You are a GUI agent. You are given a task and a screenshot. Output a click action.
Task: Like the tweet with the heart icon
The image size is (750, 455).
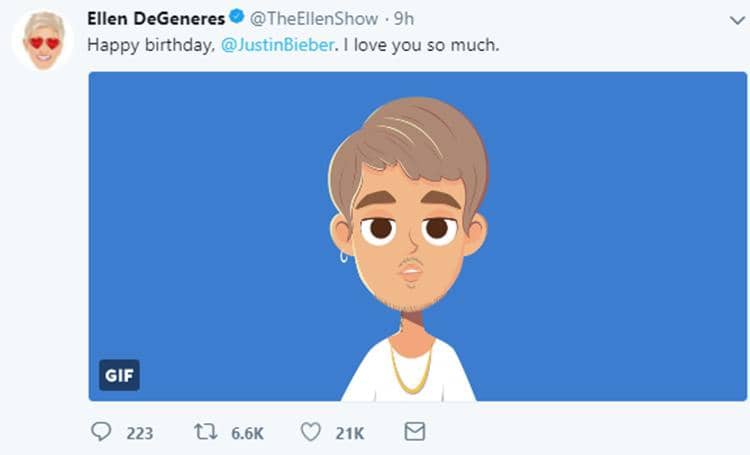[311, 432]
